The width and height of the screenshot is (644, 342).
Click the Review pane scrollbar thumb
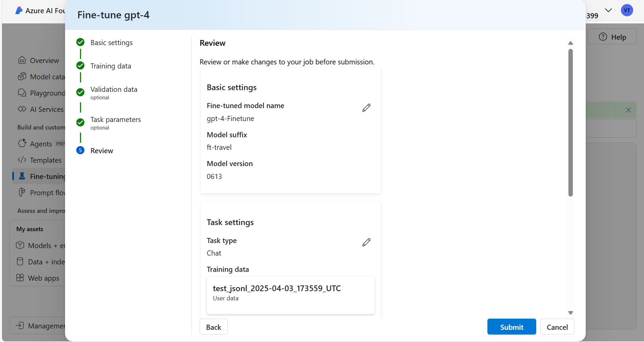(x=570, y=122)
